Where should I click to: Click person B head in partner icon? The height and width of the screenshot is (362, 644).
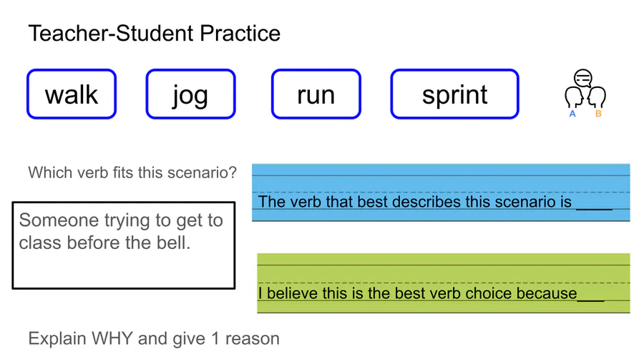pos(596,97)
